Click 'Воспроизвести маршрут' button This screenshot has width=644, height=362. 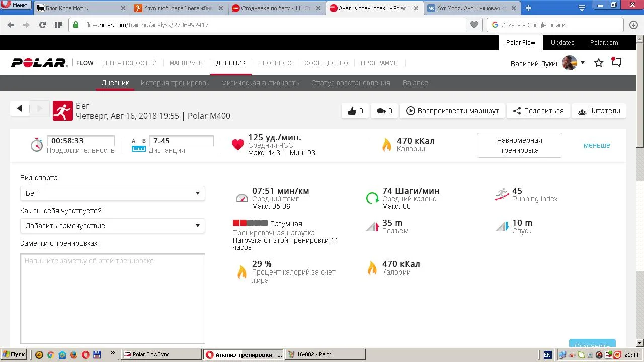pos(452,111)
